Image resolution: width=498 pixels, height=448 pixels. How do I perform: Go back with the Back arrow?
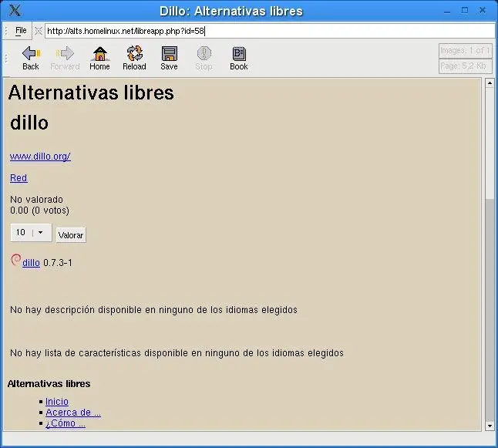coord(31,58)
